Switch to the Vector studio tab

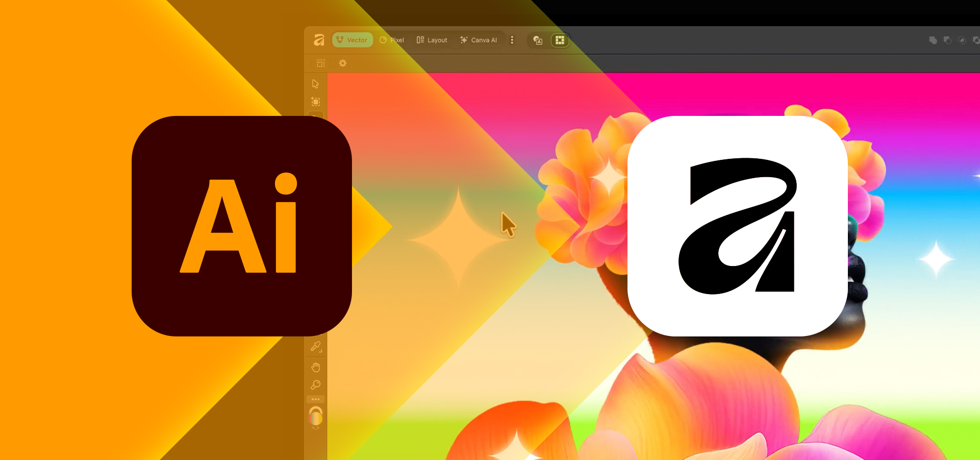click(353, 40)
